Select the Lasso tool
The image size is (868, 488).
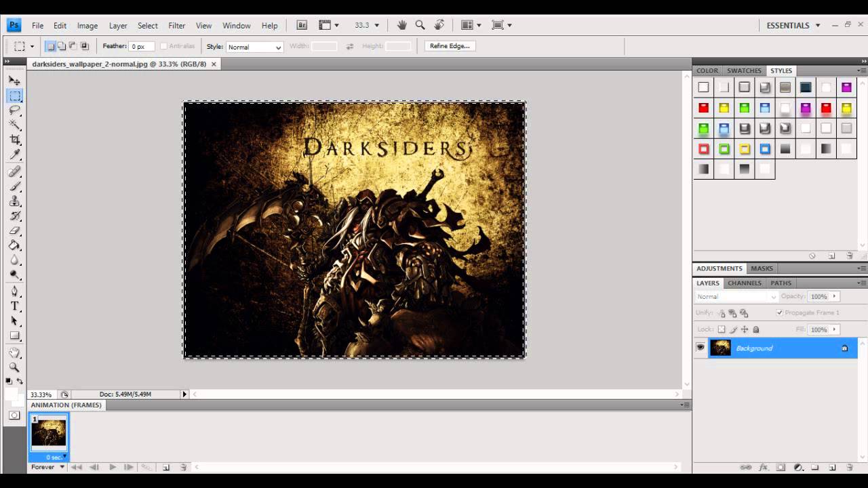14,110
